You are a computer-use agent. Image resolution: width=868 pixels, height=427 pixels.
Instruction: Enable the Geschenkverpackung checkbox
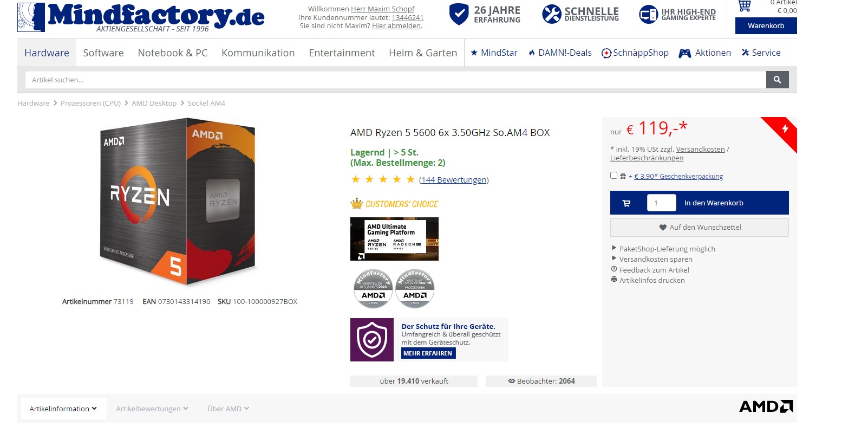point(614,176)
